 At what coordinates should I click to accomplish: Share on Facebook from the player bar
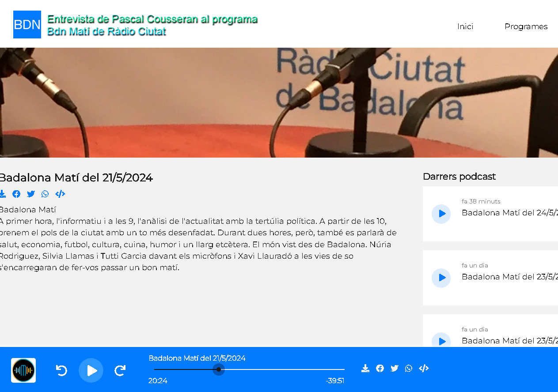point(380,369)
